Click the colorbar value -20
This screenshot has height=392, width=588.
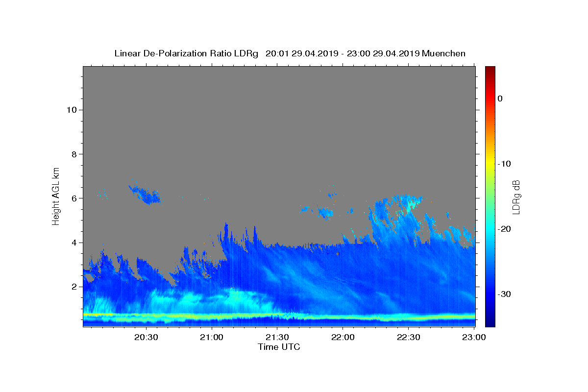(504, 229)
